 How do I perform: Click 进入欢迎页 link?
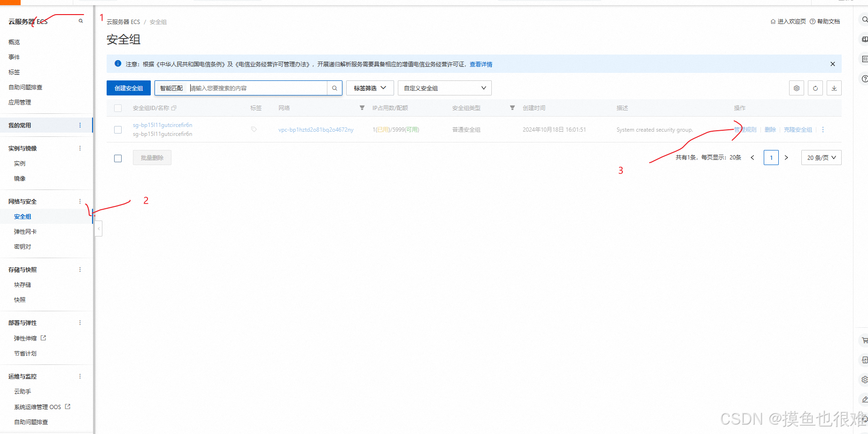click(x=792, y=22)
